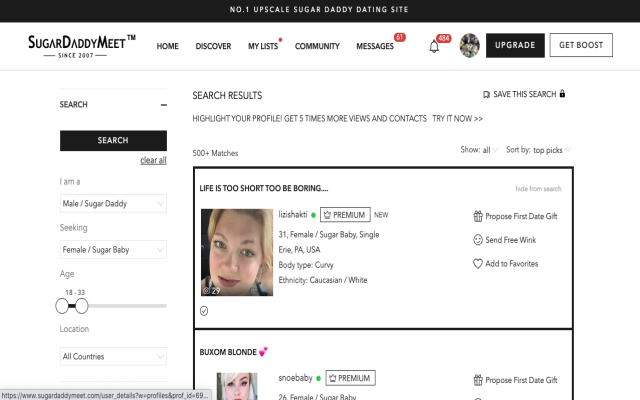Click the save search bookmark icon
Image resolution: width=640 pixels, height=400 pixels.
click(486, 95)
